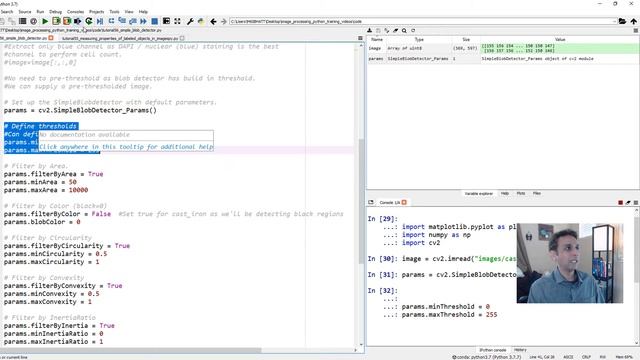Viewport: 640px width, 360px height.
Task: Click the line params.minArea = 50
Action: click(x=40, y=182)
